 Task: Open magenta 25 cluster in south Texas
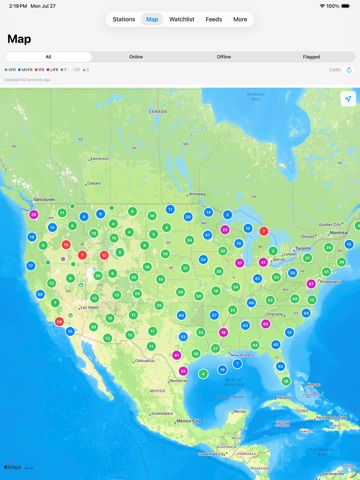click(183, 370)
